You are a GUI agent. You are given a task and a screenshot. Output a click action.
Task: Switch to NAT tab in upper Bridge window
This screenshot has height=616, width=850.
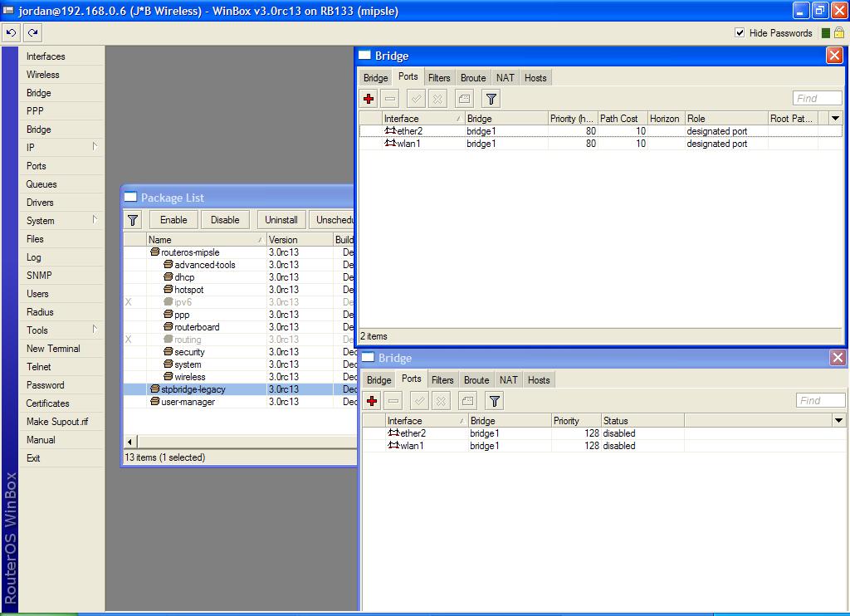pyautogui.click(x=506, y=77)
